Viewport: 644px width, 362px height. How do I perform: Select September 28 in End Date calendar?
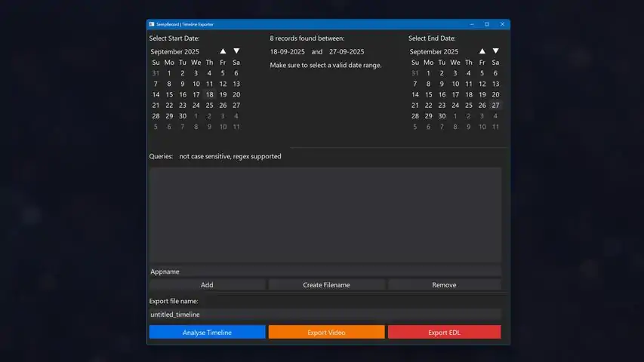(415, 115)
